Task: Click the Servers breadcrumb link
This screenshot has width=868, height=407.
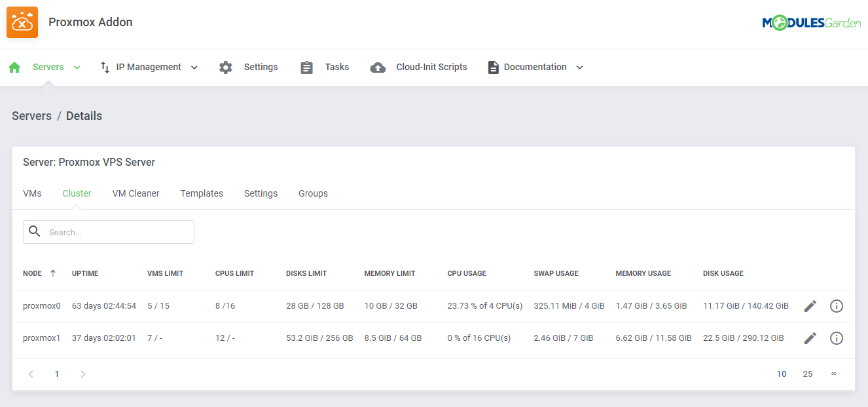Action: click(x=31, y=116)
